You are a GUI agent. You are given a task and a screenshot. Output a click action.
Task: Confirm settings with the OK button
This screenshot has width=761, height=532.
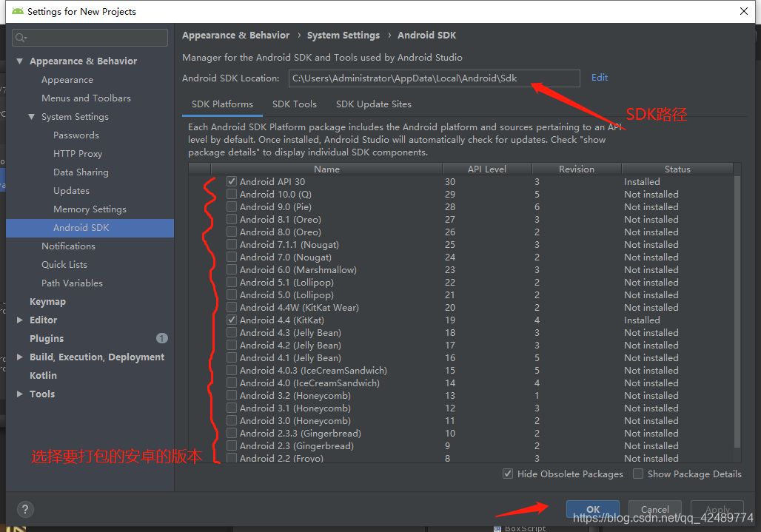pos(593,509)
